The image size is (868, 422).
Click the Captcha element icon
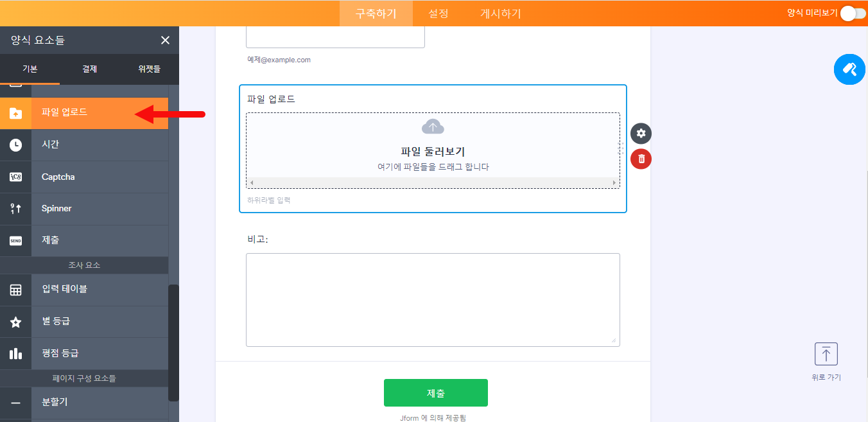click(15, 177)
